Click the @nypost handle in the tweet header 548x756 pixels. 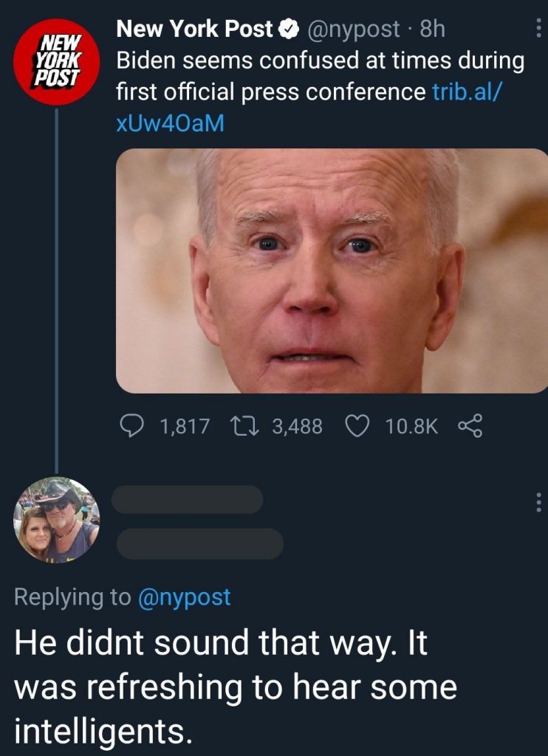click(354, 30)
